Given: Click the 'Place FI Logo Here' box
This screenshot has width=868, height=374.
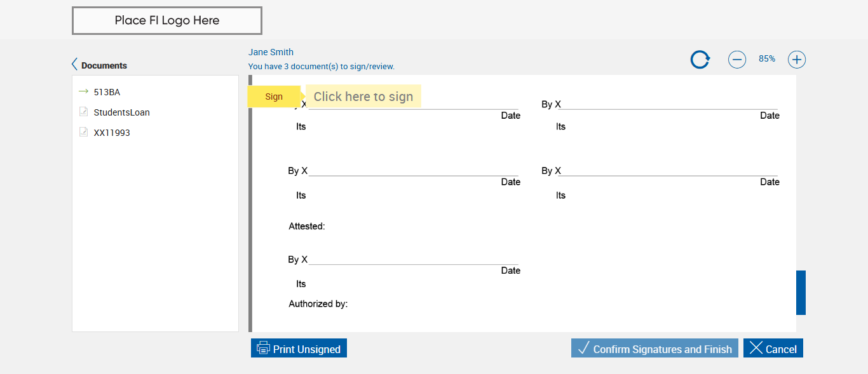Looking at the screenshot, I should pos(167,20).
